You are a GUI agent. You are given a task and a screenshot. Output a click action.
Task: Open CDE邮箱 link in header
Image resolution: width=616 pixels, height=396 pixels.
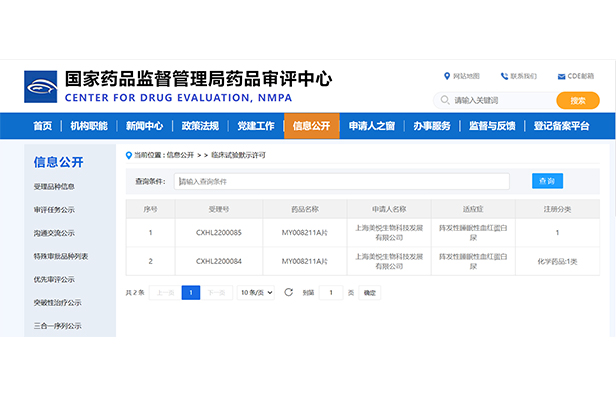click(x=581, y=76)
